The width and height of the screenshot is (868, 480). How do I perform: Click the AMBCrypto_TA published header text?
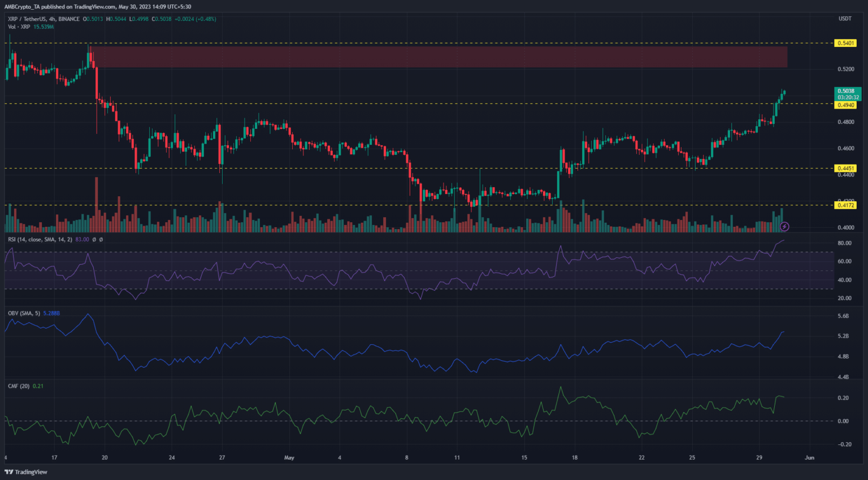(x=98, y=7)
